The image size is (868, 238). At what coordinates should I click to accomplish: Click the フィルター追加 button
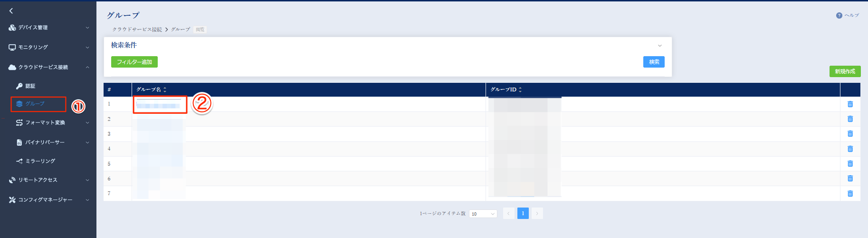pos(134,62)
